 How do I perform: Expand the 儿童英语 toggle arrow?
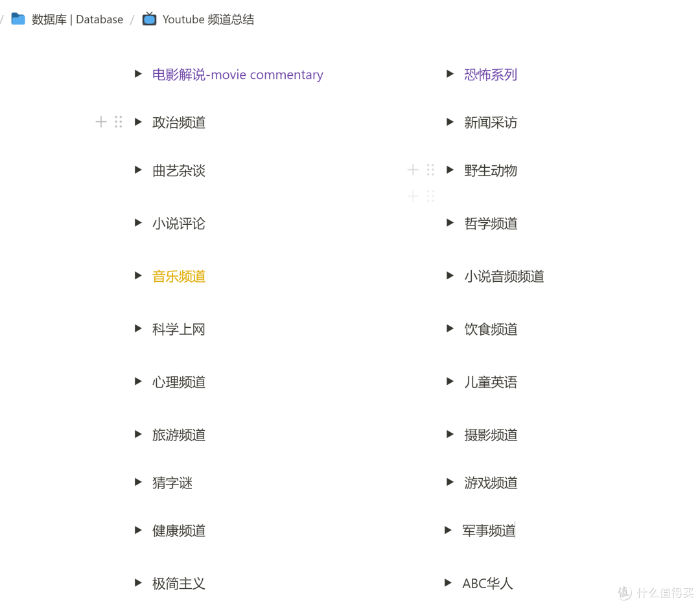pos(450,381)
